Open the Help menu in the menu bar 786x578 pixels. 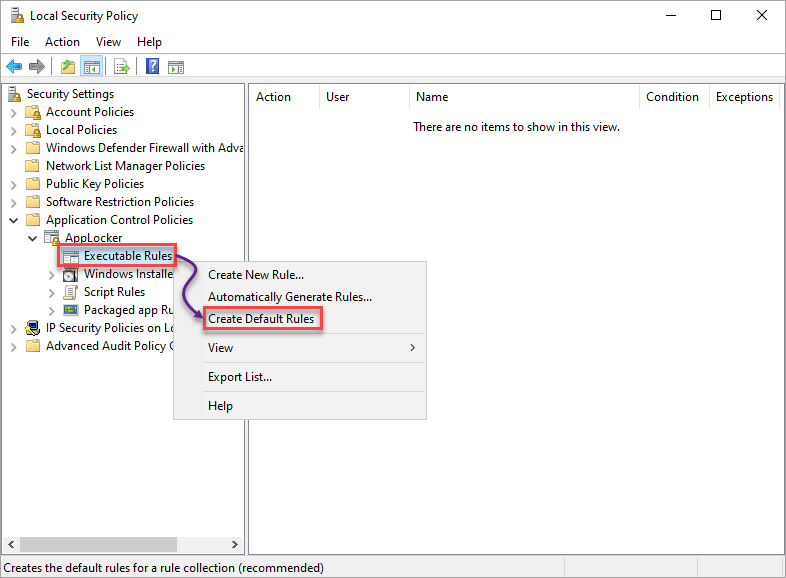pyautogui.click(x=149, y=42)
